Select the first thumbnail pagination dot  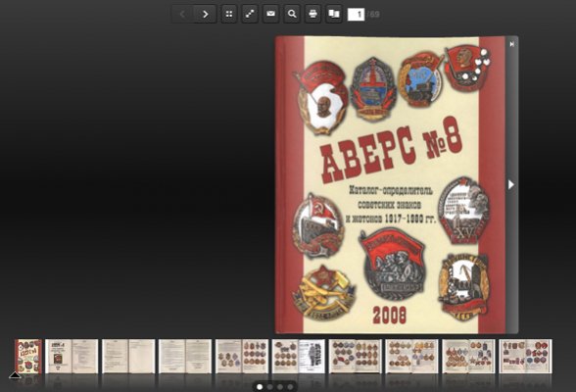260,387
